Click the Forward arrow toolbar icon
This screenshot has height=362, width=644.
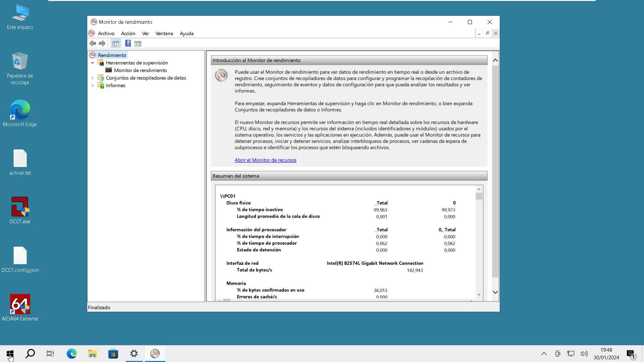click(102, 43)
